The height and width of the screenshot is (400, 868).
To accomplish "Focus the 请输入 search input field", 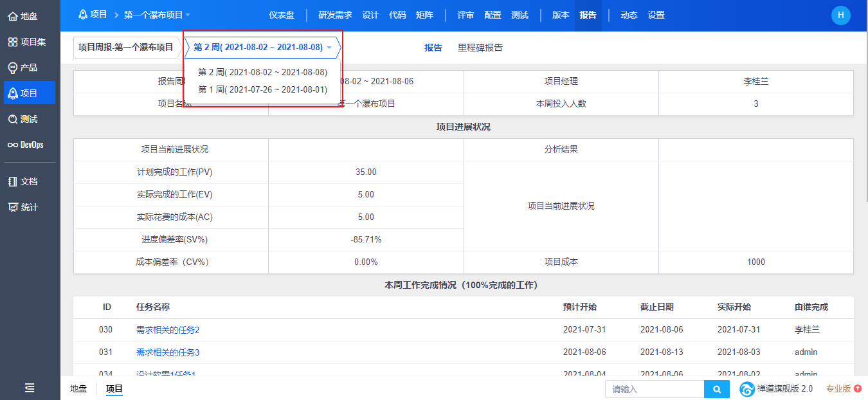I will [x=655, y=389].
